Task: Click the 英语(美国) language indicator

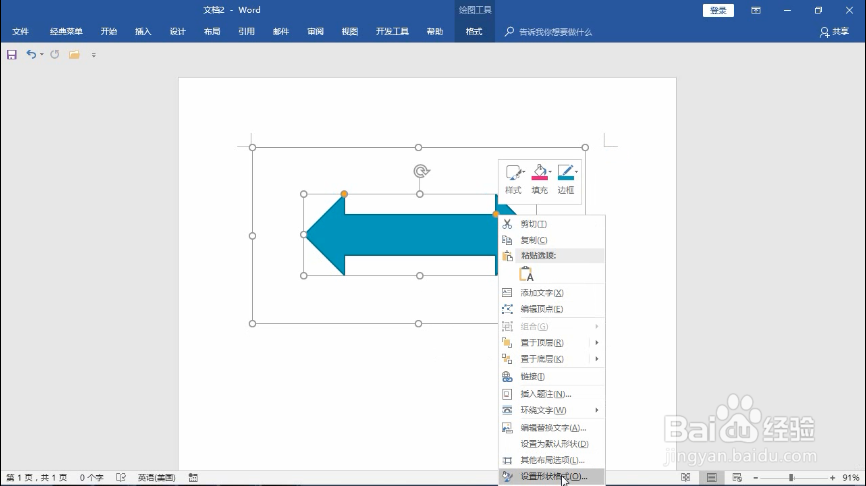Action: click(156, 477)
